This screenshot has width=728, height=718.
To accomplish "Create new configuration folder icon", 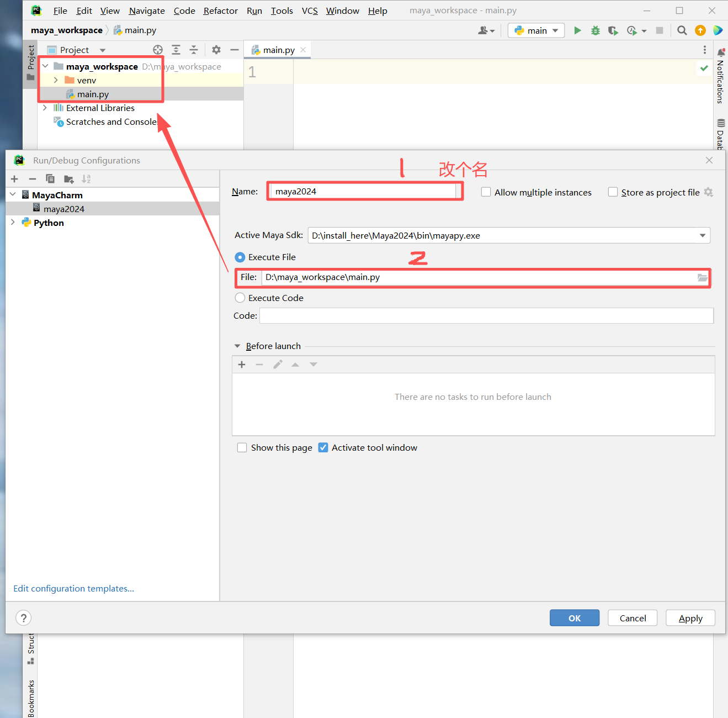I will click(x=68, y=179).
